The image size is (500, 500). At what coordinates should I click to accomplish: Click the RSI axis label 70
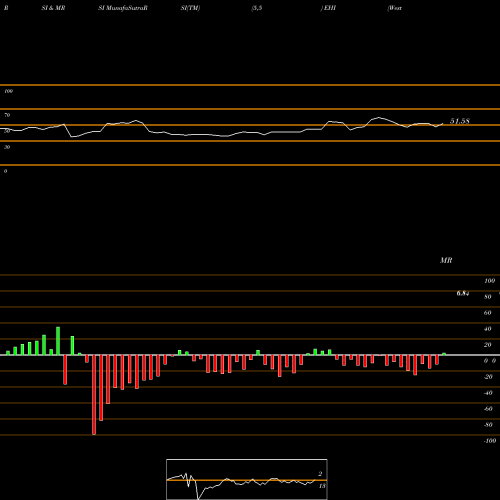point(7,115)
